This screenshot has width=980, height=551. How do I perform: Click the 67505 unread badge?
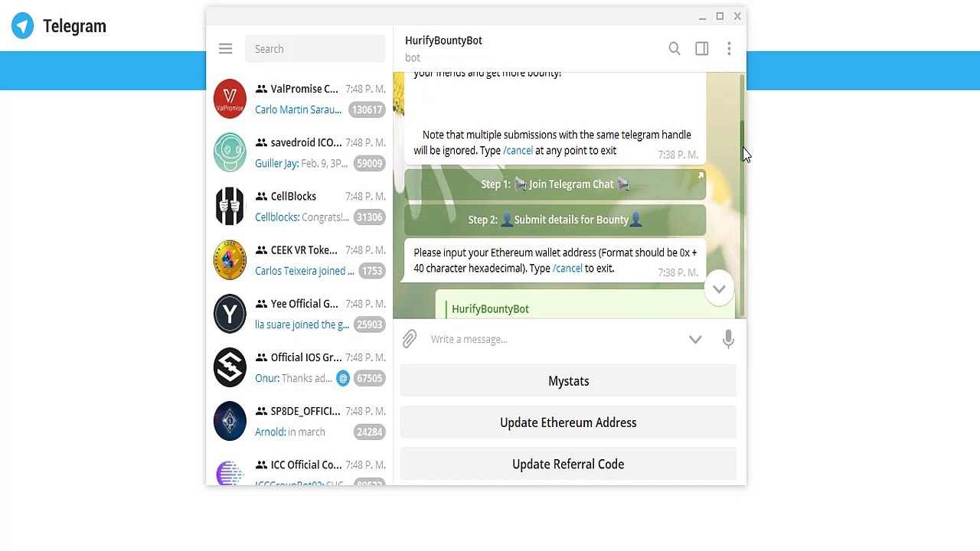coord(369,378)
